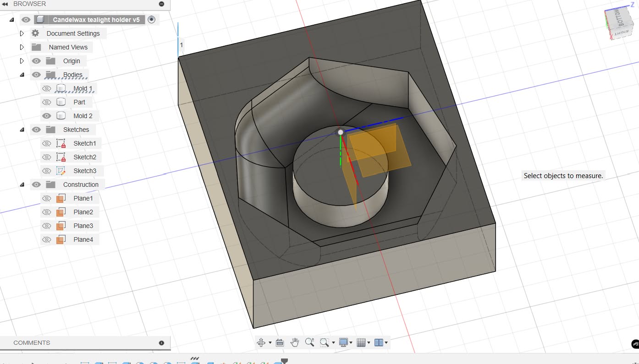Toggle the Activate Component radio button
The image size is (639, 364).
pyautogui.click(x=152, y=20)
